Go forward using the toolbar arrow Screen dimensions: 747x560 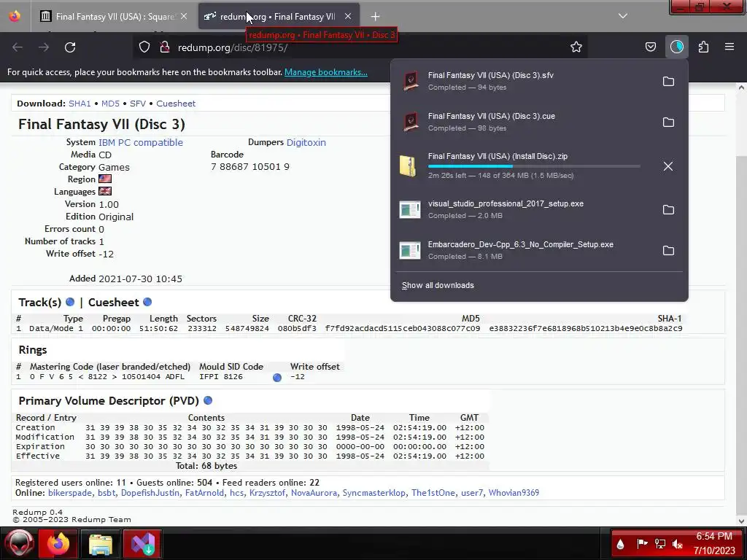[44, 47]
